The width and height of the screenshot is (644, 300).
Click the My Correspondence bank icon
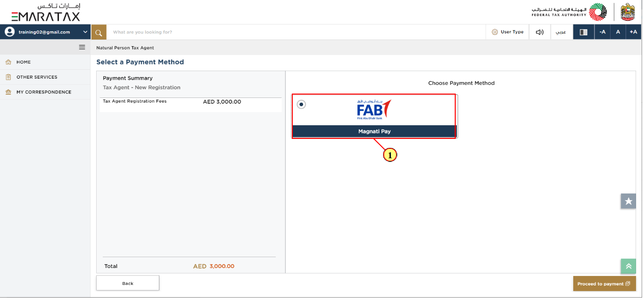pyautogui.click(x=8, y=92)
